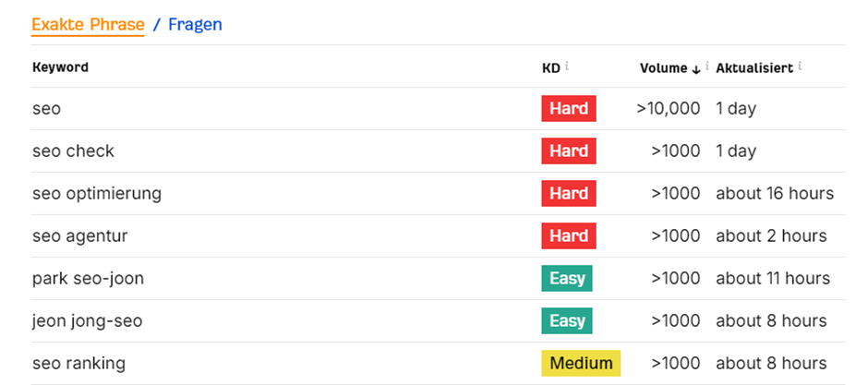Click the Hard badge for seo check

[569, 150]
